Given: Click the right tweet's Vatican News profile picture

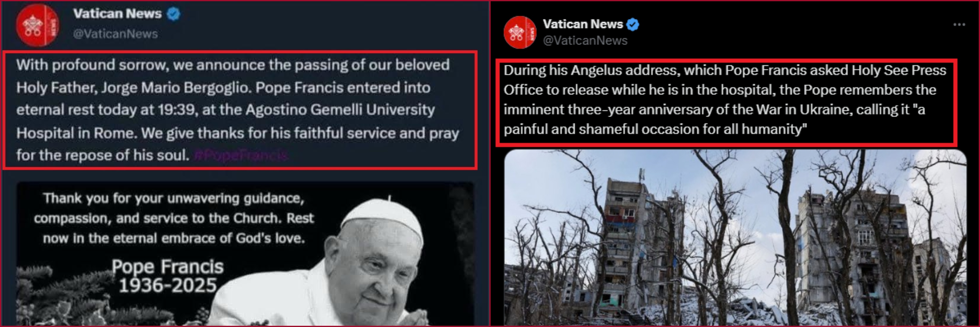Looking at the screenshot, I should (x=520, y=32).
